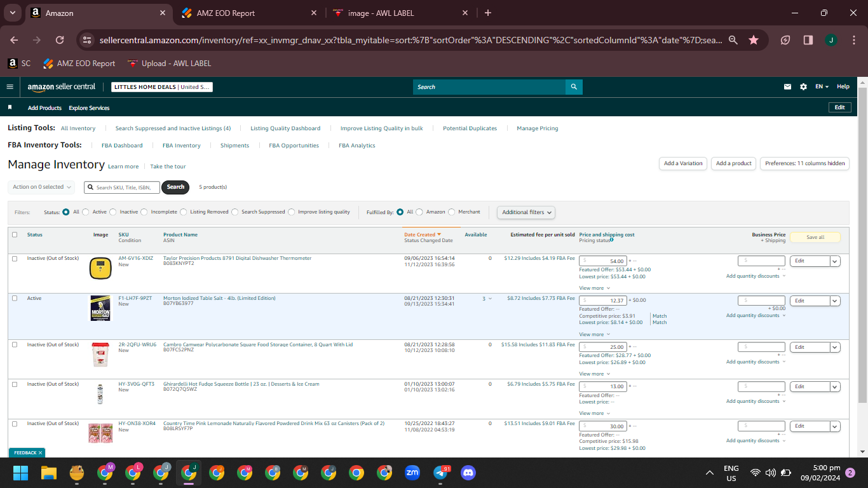Open the settings gear in Seller Central

803,87
